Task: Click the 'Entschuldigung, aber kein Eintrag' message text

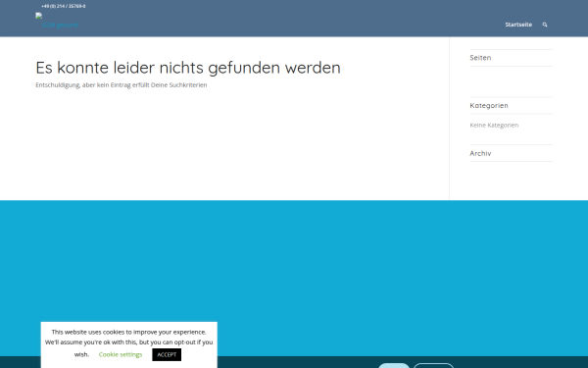Action: point(122,85)
